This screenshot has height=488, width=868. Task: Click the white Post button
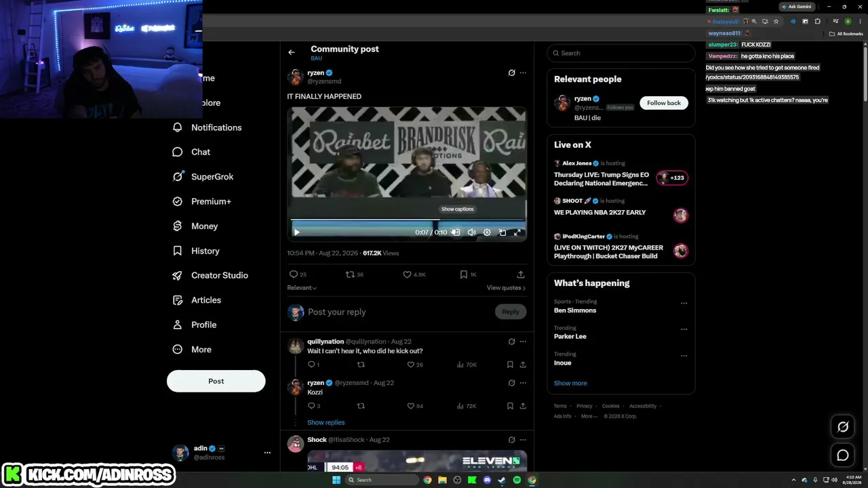[216, 381]
